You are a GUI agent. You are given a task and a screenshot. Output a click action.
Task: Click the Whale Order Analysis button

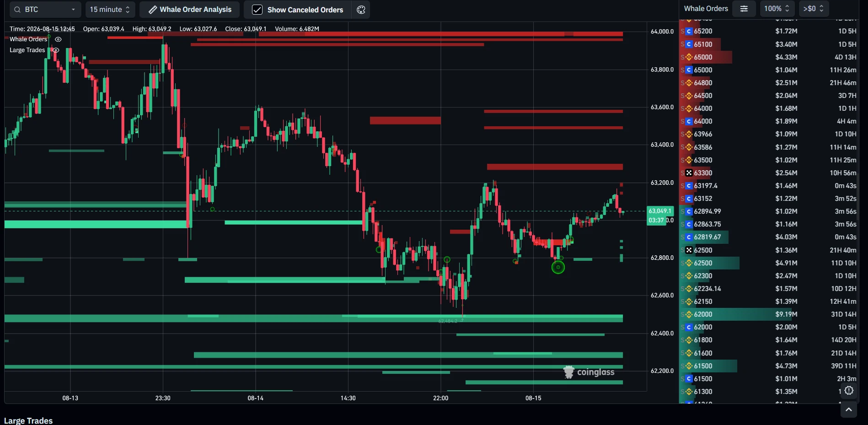[x=190, y=10]
